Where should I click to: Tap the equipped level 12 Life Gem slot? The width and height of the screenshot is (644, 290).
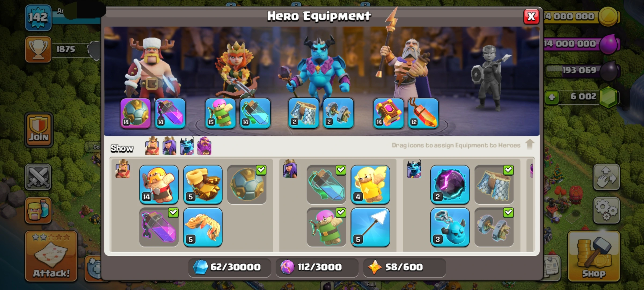[x=423, y=113]
